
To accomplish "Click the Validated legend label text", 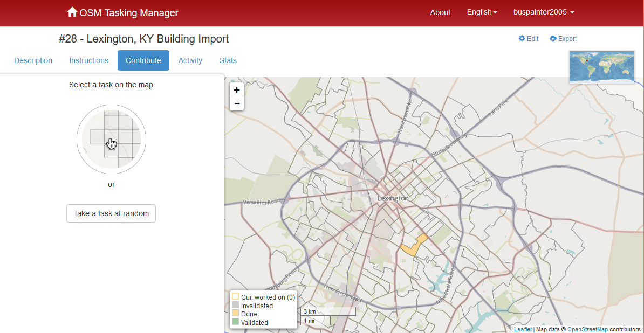I will (x=255, y=323).
